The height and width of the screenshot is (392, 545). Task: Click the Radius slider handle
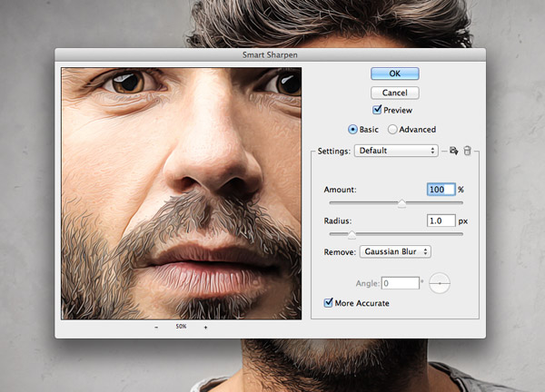click(352, 235)
